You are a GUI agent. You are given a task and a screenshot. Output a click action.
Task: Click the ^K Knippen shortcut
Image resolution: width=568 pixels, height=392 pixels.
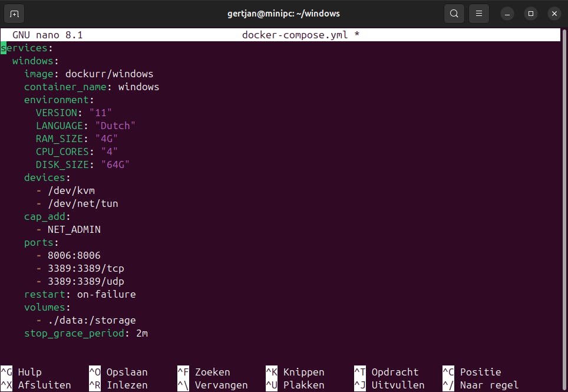click(295, 372)
